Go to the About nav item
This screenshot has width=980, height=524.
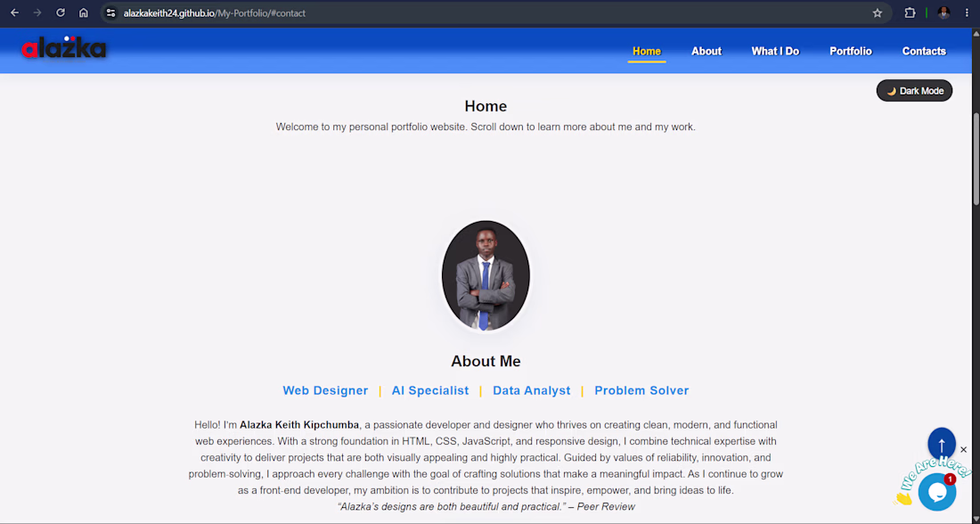(x=706, y=52)
